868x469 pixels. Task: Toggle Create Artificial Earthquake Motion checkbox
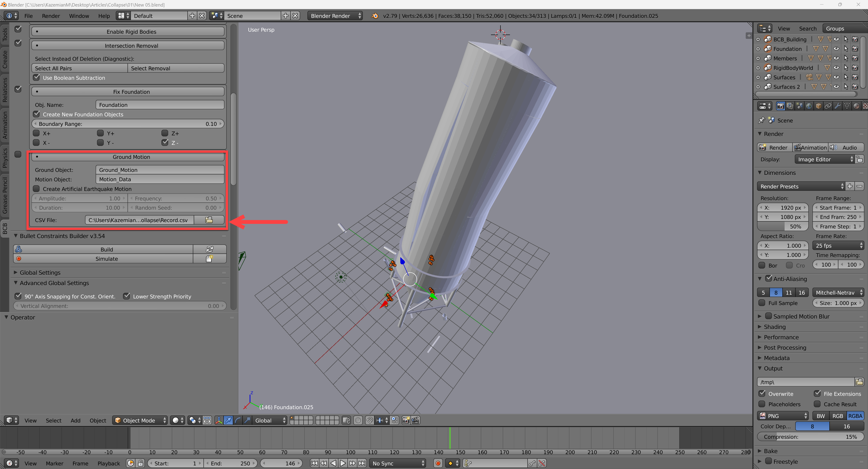coord(36,189)
